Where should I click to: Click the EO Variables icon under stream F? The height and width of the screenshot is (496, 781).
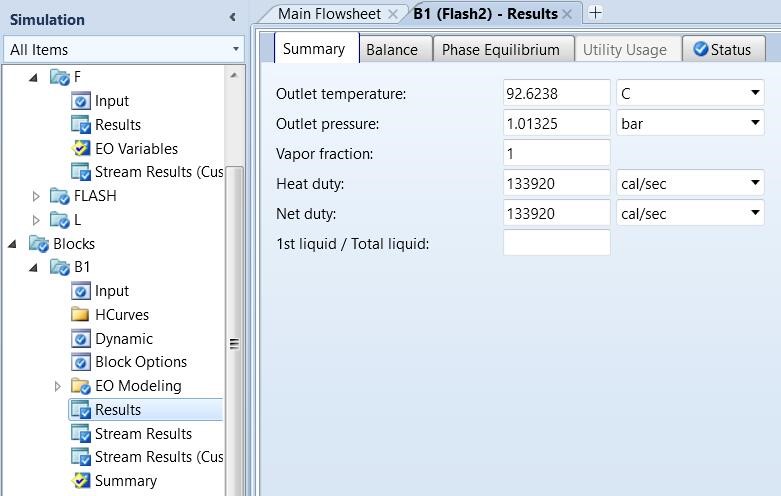[81, 148]
